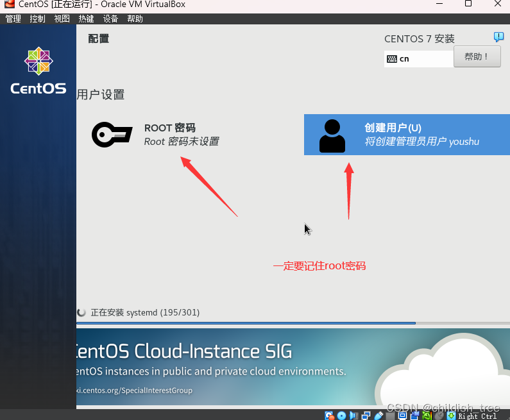Click the CentOS Cloud-Instance SIG banner
Screen dimensions: 510x420
tap(293, 367)
